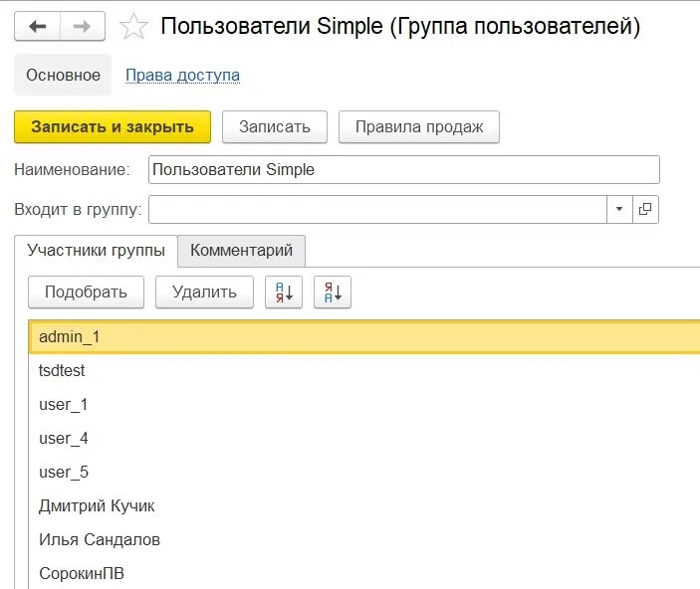Viewport: 700px width, 589px height.
Task: Click Подобрать to pick users
Action: point(87,292)
